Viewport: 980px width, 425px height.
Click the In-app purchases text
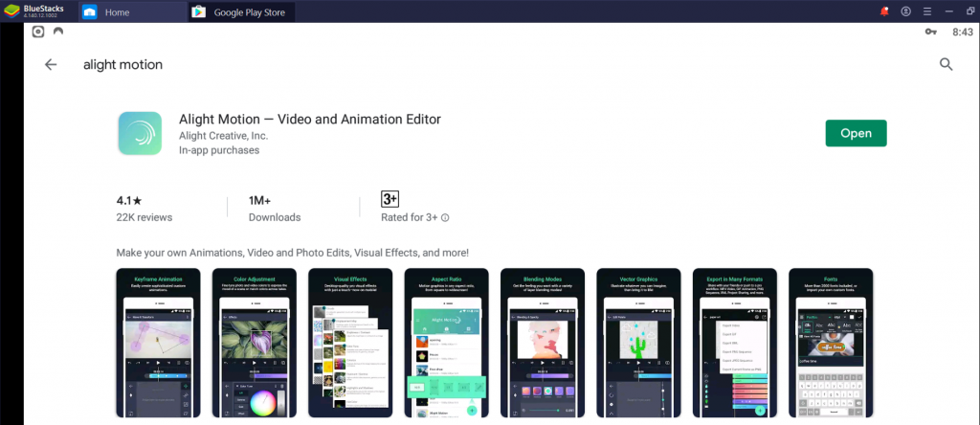(219, 150)
